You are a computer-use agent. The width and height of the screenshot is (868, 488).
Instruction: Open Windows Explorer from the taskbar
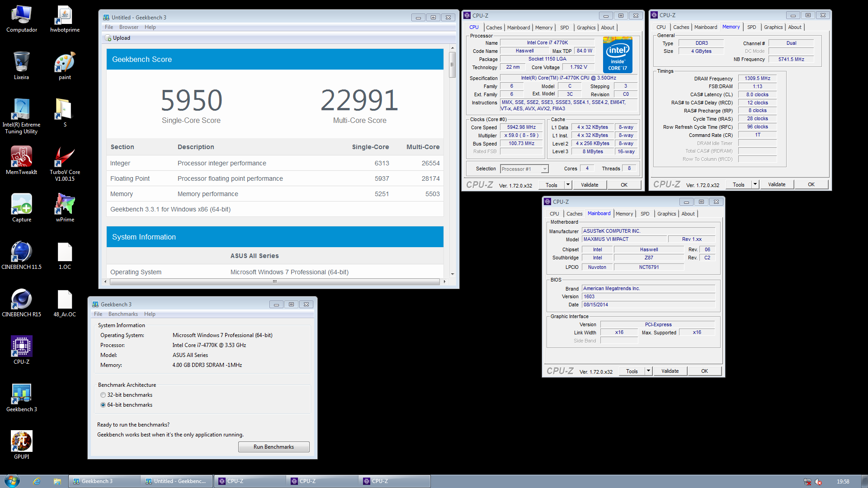point(57,481)
